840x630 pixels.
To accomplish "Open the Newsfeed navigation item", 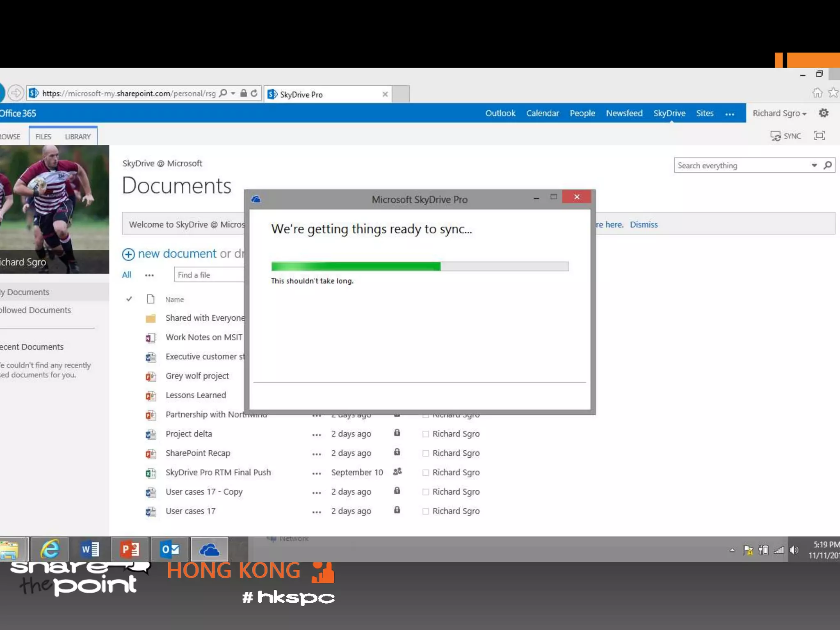I will [624, 113].
